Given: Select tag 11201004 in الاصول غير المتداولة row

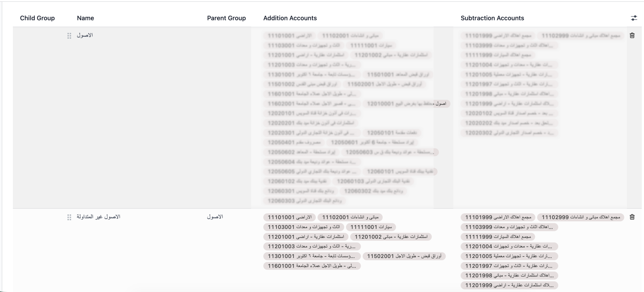Looking at the screenshot, I should tap(509, 246).
